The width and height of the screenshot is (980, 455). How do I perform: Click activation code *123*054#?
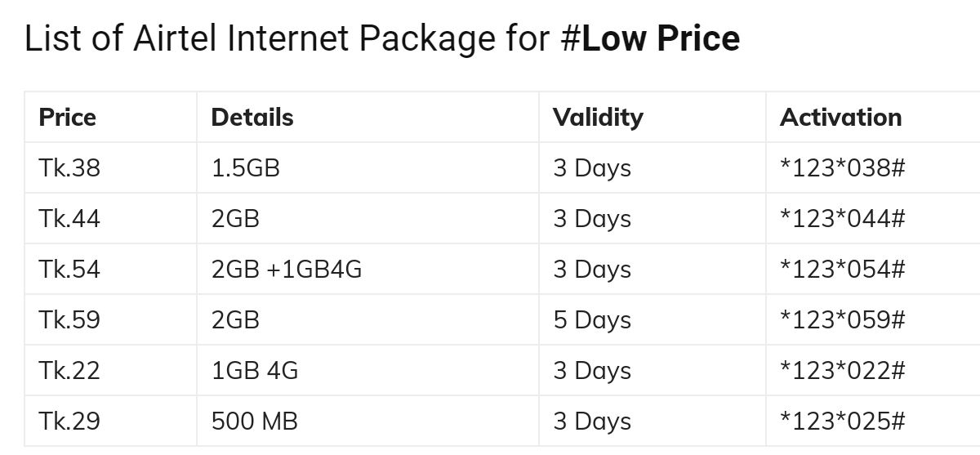pos(843,270)
